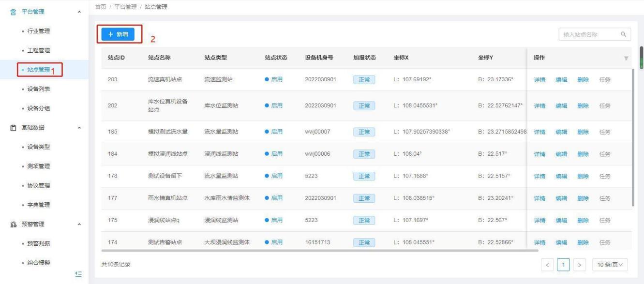The image size is (644, 284).
Task: Open 详情 for station 203
Action: [539, 80]
